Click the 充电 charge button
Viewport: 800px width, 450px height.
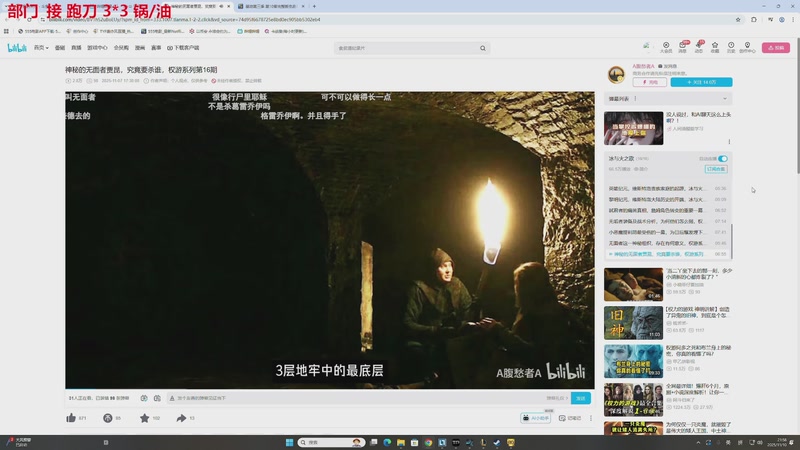649,82
